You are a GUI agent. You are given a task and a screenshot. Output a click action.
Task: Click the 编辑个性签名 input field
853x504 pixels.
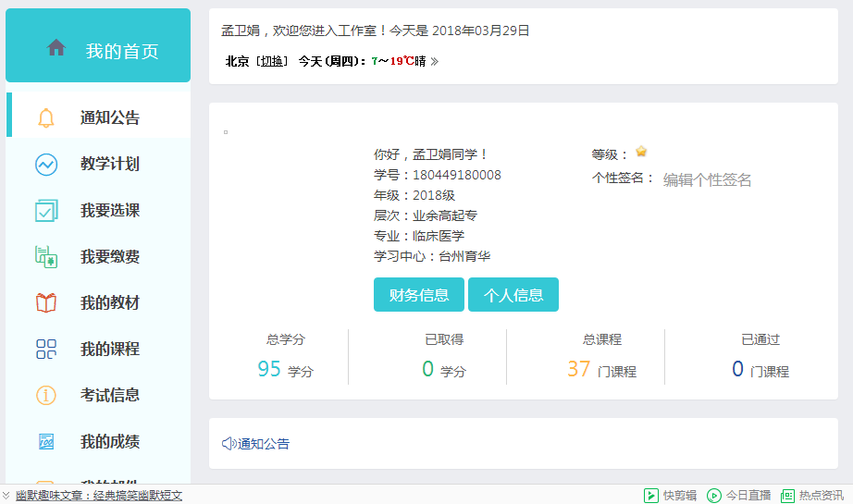[707, 180]
